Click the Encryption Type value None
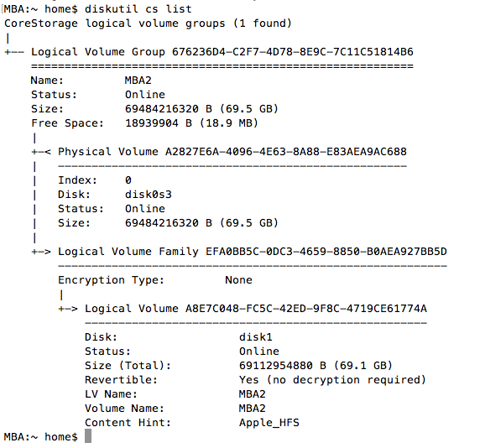 [x=238, y=280]
